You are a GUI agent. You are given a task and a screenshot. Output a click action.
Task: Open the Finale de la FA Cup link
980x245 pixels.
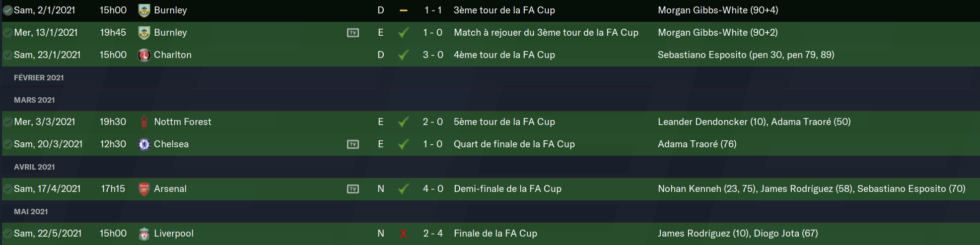[495, 234]
